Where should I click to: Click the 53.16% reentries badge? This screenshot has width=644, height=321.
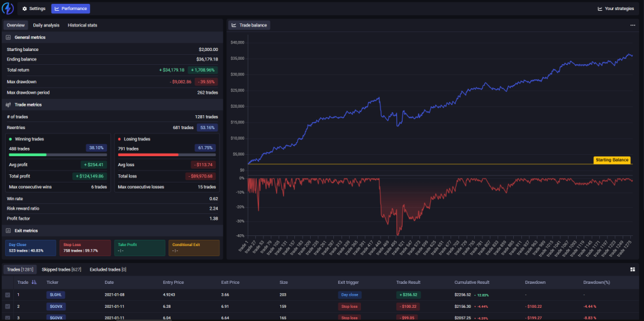208,127
